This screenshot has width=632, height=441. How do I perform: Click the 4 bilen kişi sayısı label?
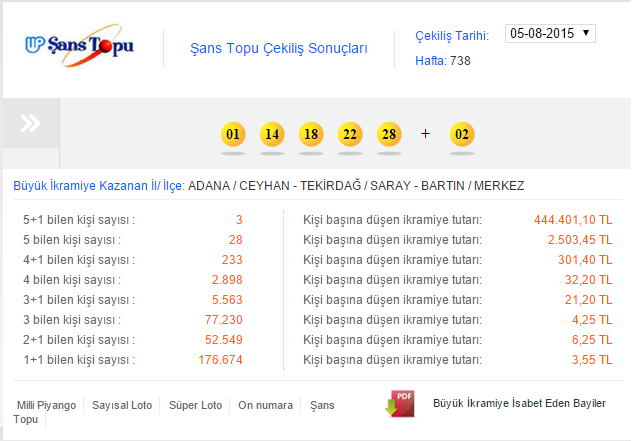click(x=72, y=280)
